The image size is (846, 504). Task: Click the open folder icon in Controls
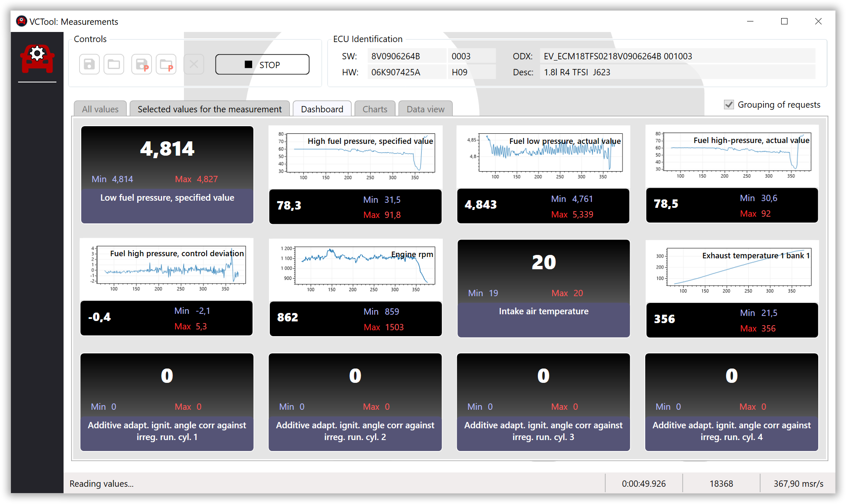114,64
